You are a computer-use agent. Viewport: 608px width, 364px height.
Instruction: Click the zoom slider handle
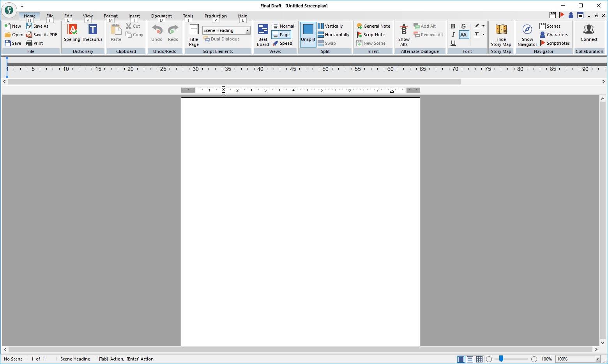point(501,359)
